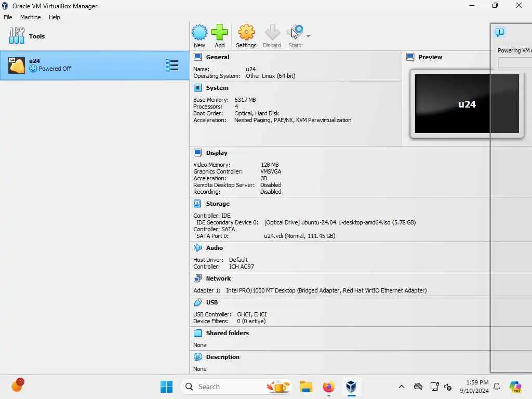Screen dimensions: 532x399
Task: Open the Storage settings heading link
Action: click(218, 204)
